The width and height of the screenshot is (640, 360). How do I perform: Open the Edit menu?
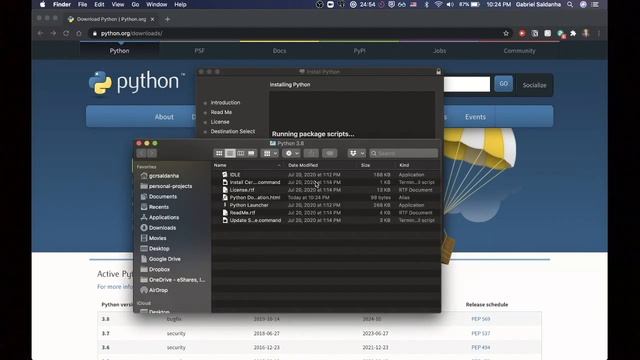click(x=99, y=4)
